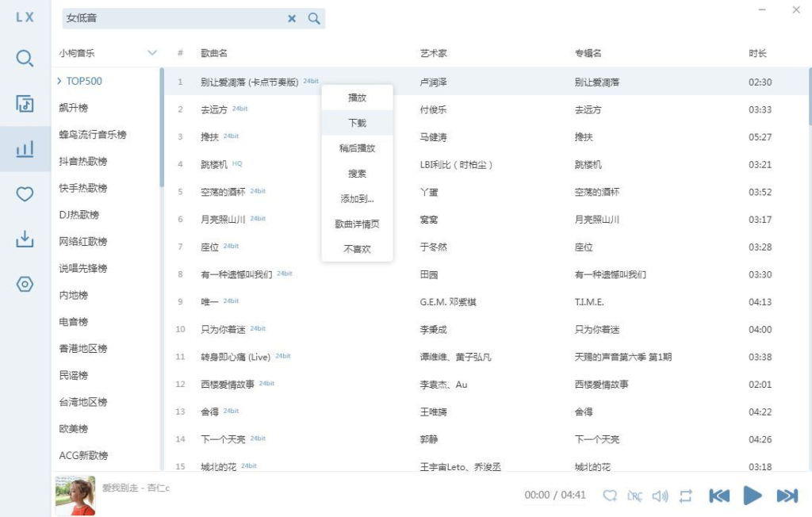This screenshot has height=517, width=812.
Task: Toggle the loop playback mode icon
Action: click(686, 496)
